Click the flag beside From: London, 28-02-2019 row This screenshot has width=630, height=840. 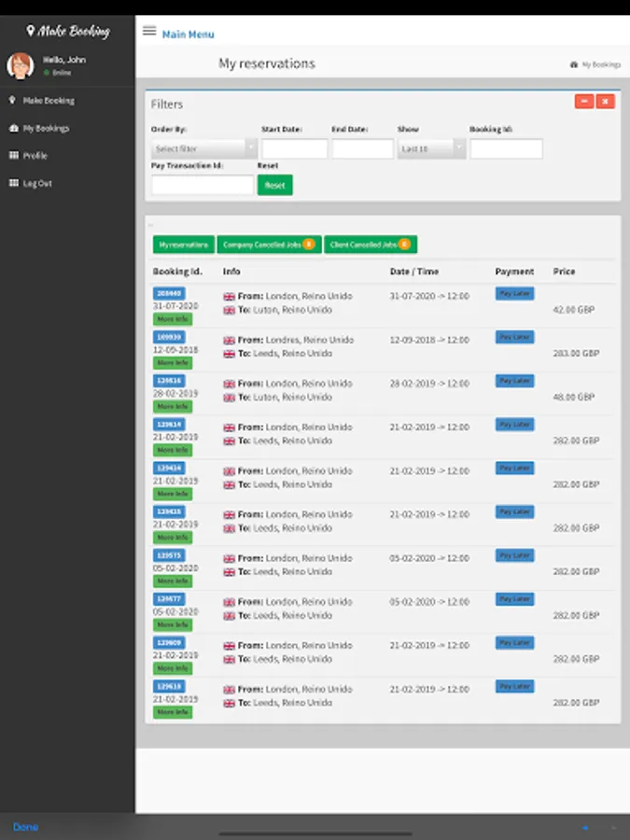(x=230, y=384)
